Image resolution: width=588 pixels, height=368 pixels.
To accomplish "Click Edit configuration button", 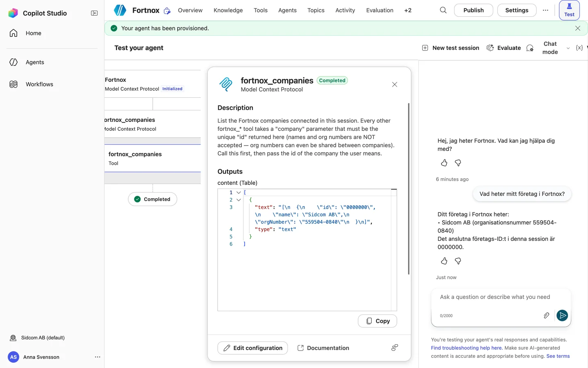I will click(253, 348).
